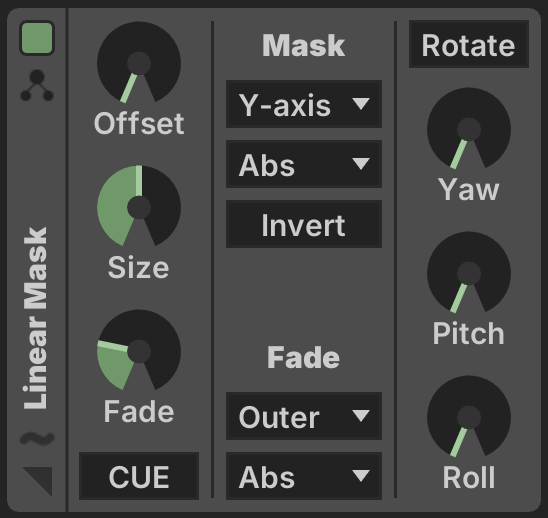
Task: Click the node tree routing icon
Action: 37,86
